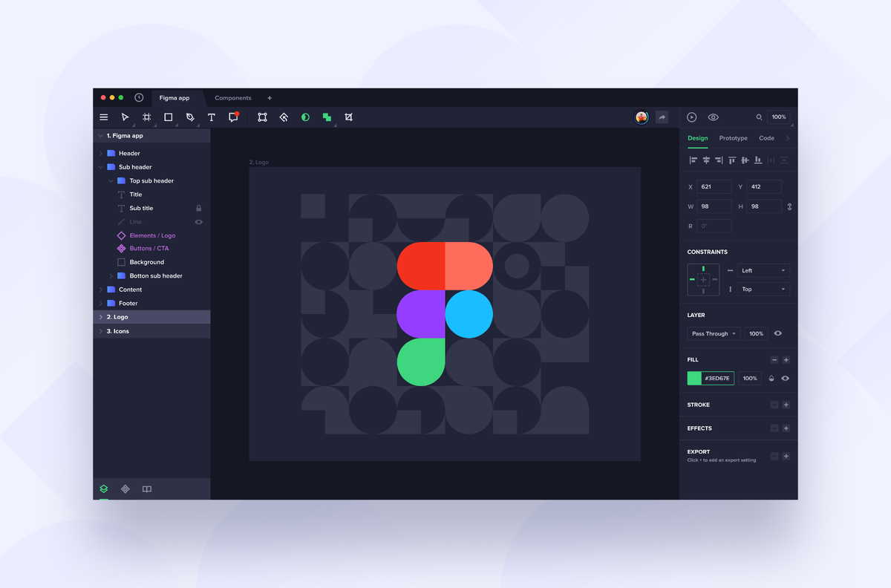Image resolution: width=891 pixels, height=588 pixels.
Task: Collapse the Top sub header folder
Action: coord(111,181)
